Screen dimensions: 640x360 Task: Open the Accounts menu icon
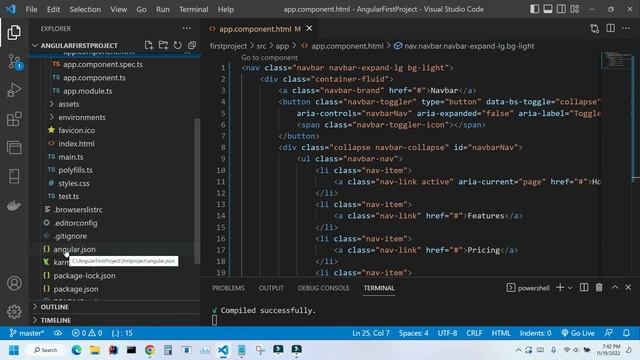pyautogui.click(x=14, y=283)
